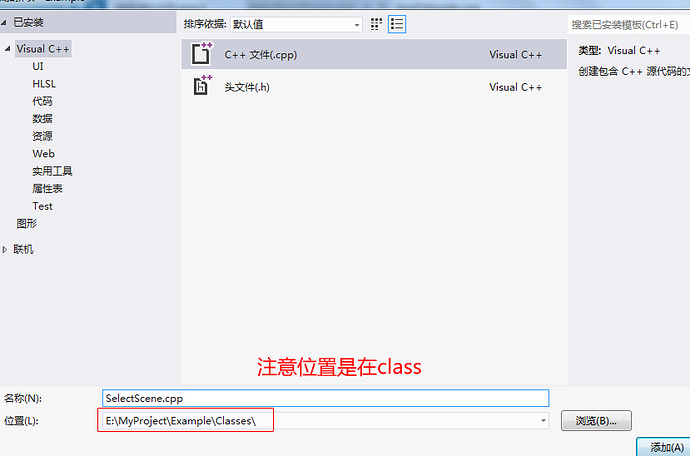690x456 pixels.
Task: Select Test category in tree
Action: [42, 206]
